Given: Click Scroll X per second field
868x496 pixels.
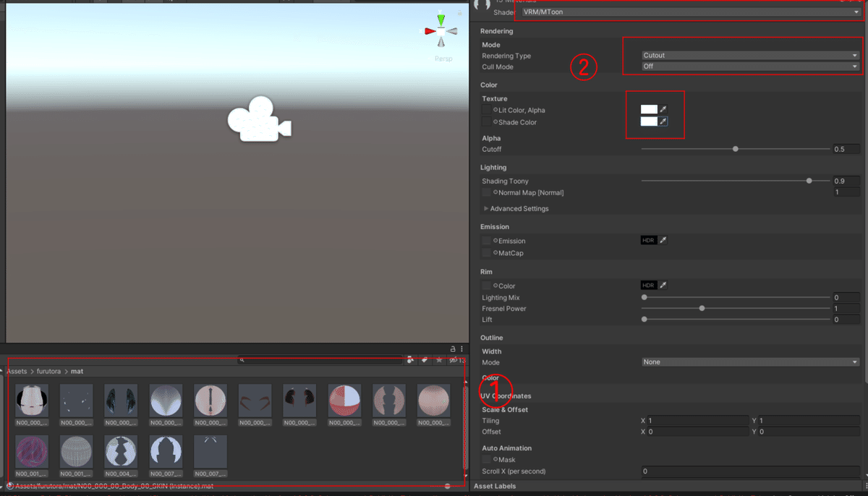Looking at the screenshot, I should [x=751, y=471].
